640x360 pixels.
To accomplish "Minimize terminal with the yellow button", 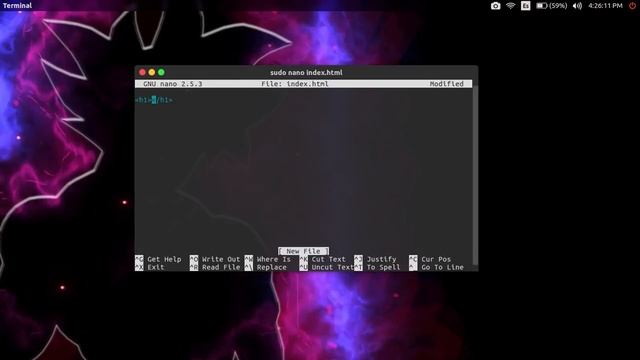I will (x=152, y=72).
